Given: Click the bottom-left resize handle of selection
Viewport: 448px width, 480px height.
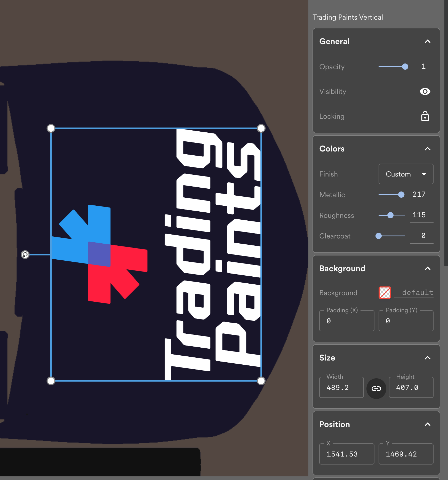Looking at the screenshot, I should tap(51, 381).
